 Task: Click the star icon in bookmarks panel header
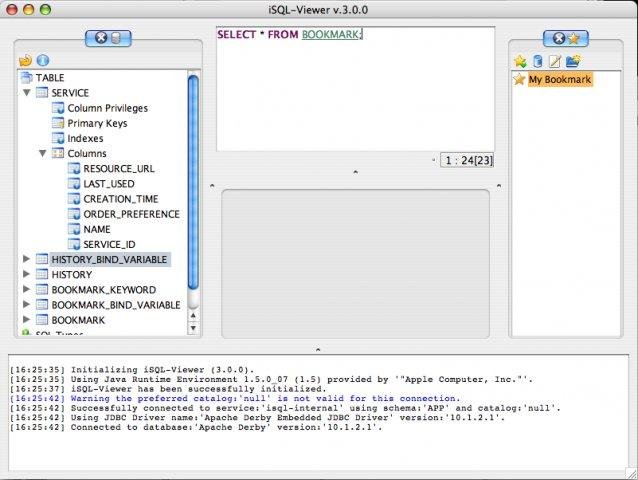click(574, 38)
